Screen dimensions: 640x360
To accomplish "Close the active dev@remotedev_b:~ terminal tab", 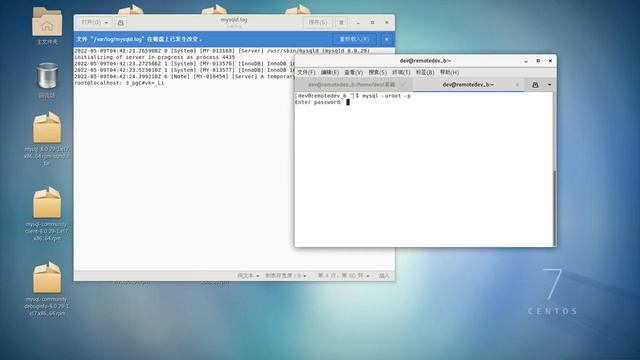I will coord(517,84).
